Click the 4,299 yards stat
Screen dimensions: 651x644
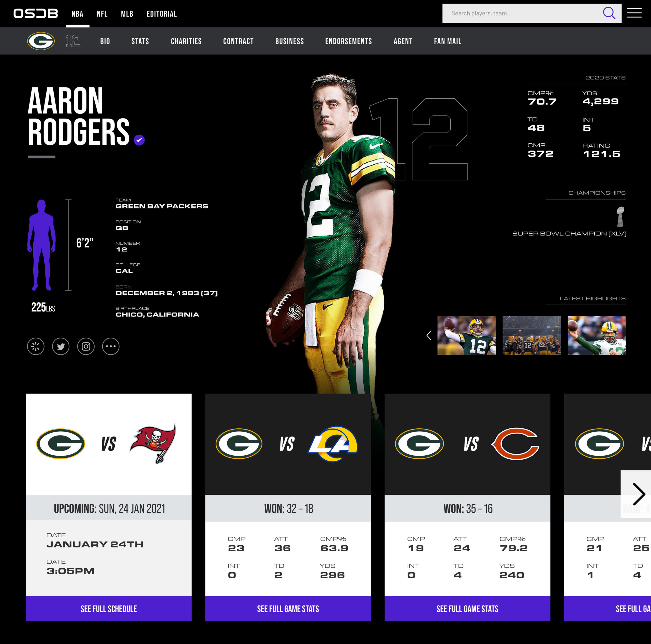[600, 101]
